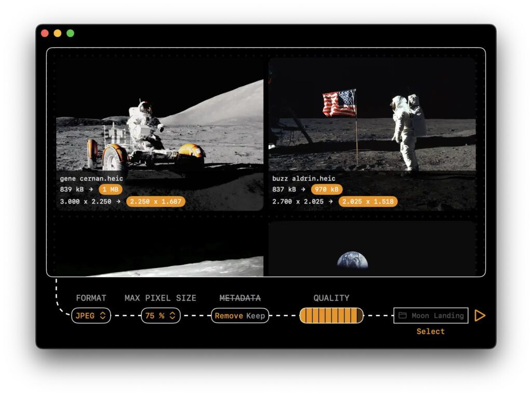Click the 2.250 x 1.687 dimension badge

pos(156,202)
